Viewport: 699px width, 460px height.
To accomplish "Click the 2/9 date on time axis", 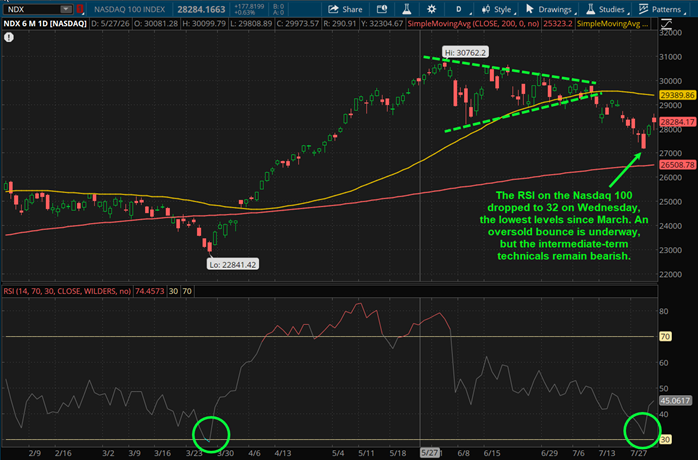I will (x=35, y=453).
